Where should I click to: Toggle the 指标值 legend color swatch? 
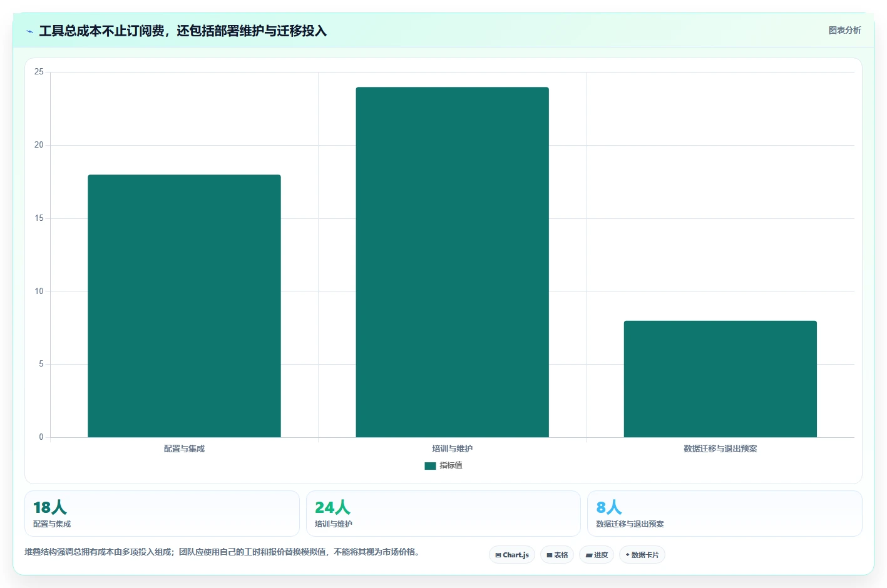tap(430, 465)
